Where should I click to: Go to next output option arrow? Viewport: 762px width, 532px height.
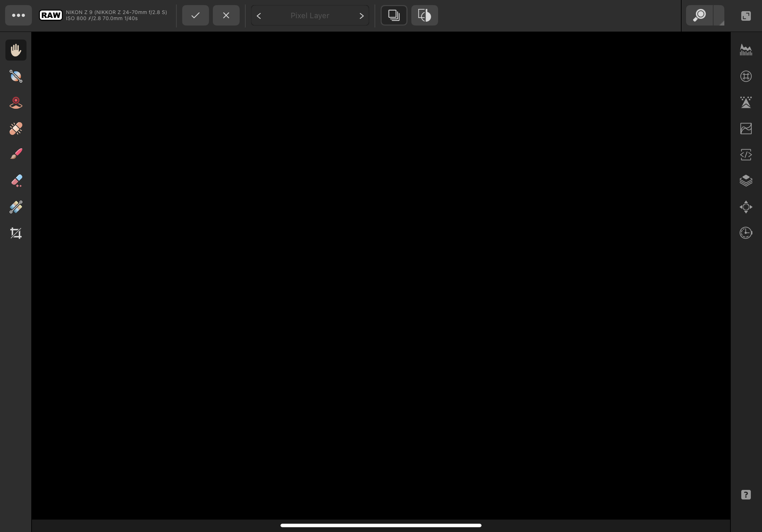(x=362, y=16)
